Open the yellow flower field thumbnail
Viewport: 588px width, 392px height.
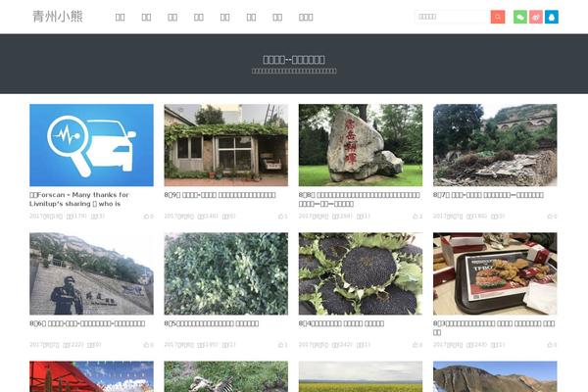(x=361, y=376)
